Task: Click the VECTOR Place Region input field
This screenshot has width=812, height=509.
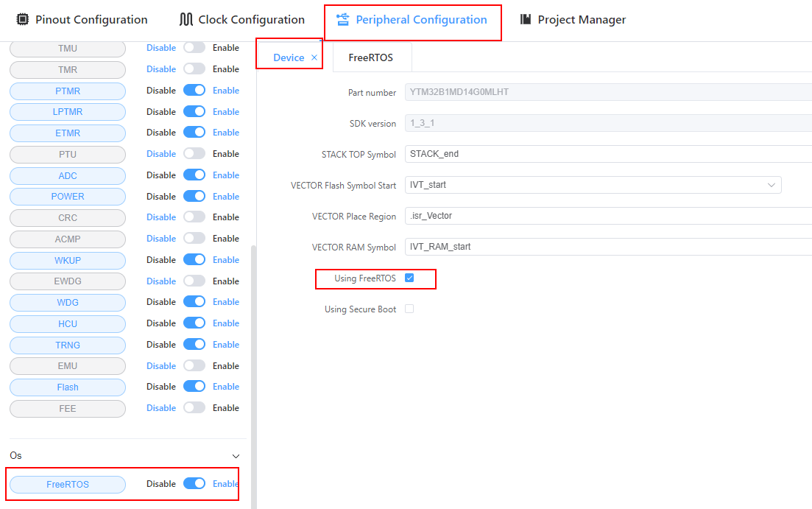Action: click(x=609, y=216)
